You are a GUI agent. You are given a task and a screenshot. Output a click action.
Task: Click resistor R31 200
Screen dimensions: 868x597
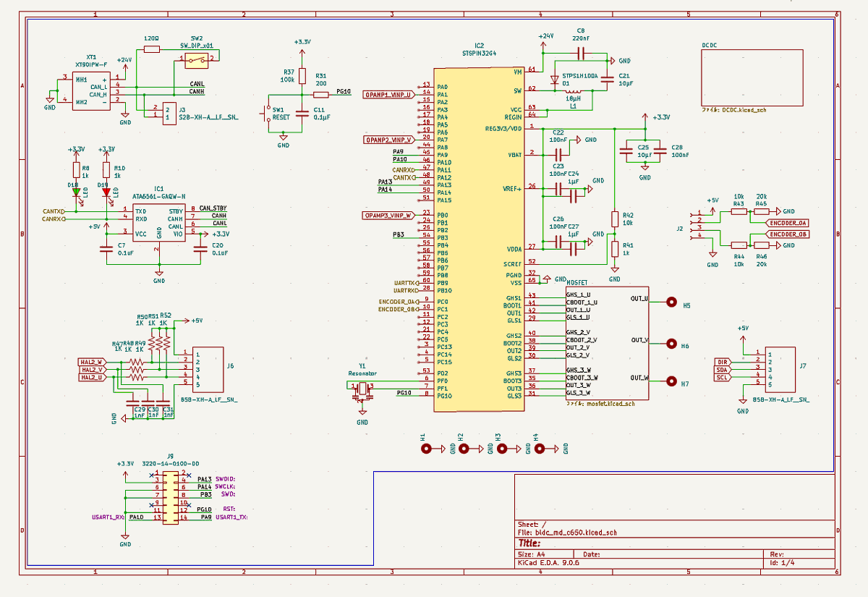[x=320, y=93]
